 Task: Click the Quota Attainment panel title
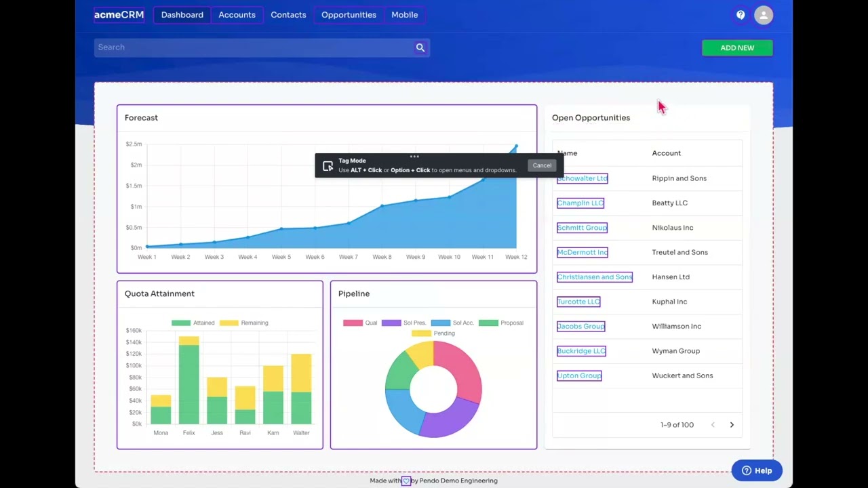(159, 293)
